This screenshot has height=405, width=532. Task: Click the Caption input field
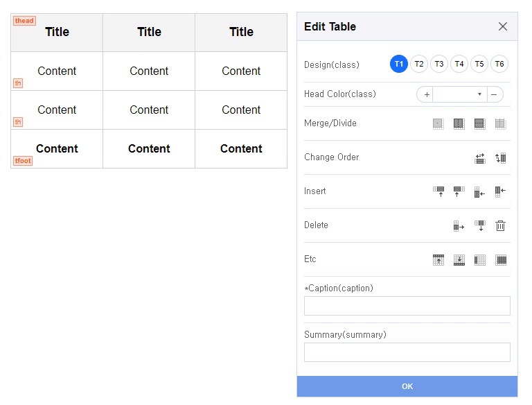(407, 306)
